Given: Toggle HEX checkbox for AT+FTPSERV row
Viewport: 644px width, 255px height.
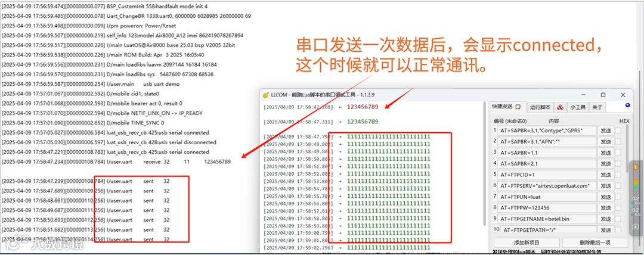Looking at the screenshot, I should point(618,186).
